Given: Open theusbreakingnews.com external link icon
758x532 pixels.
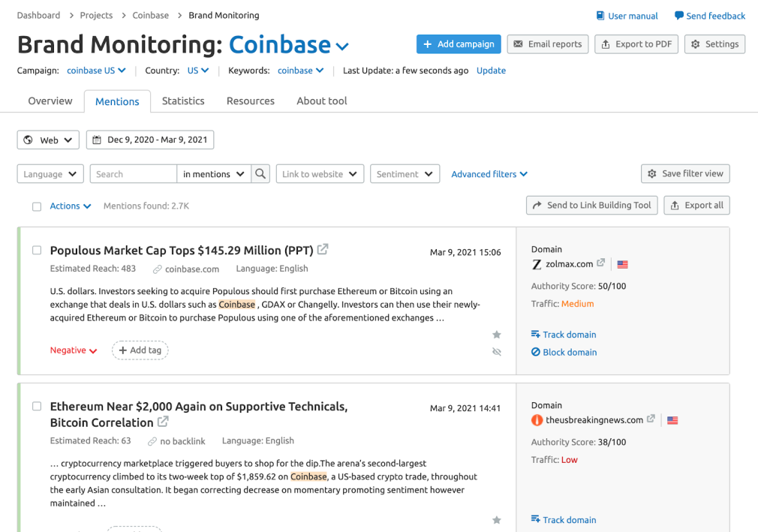Looking at the screenshot, I should (651, 419).
